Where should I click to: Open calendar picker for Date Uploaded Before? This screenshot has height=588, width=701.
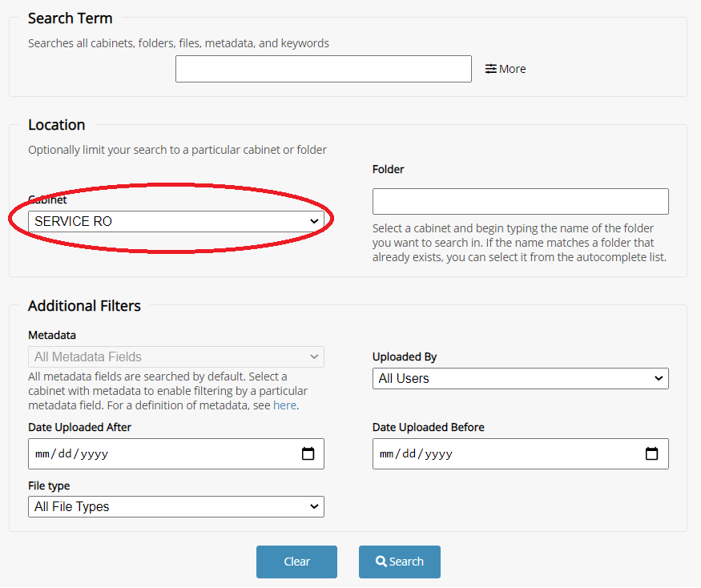[652, 454]
